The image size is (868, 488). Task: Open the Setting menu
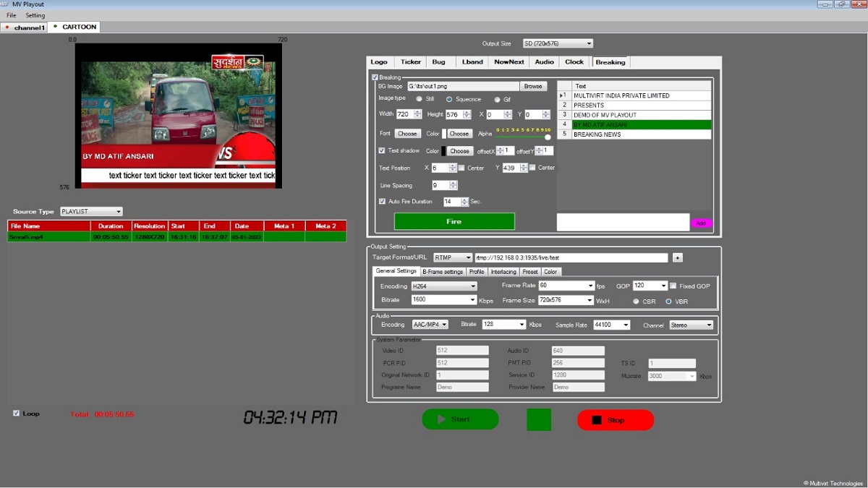pos(35,15)
